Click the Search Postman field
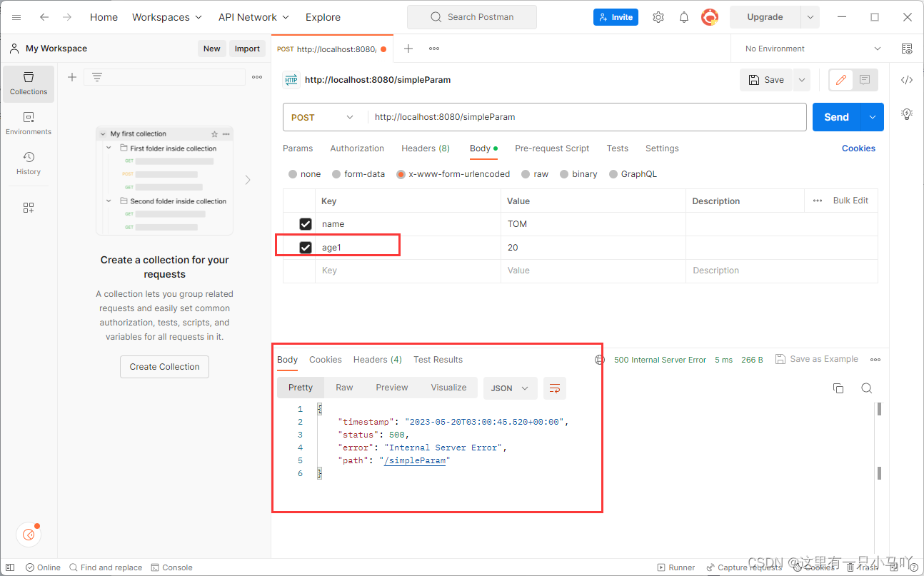Viewport: 924px width, 576px height. coord(471,17)
